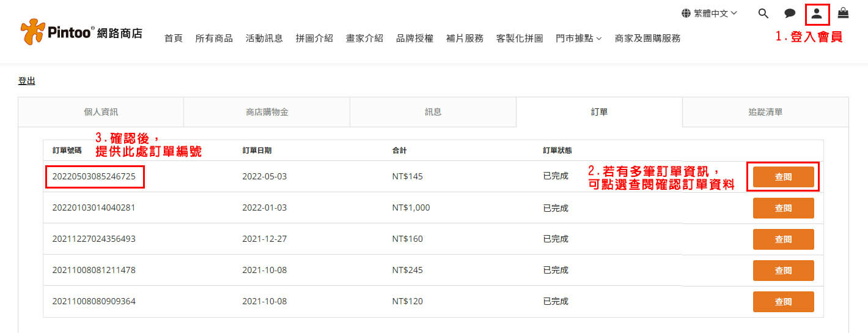Click the 訂單日期 column header
Screen dimensions: 868x333
257,151
